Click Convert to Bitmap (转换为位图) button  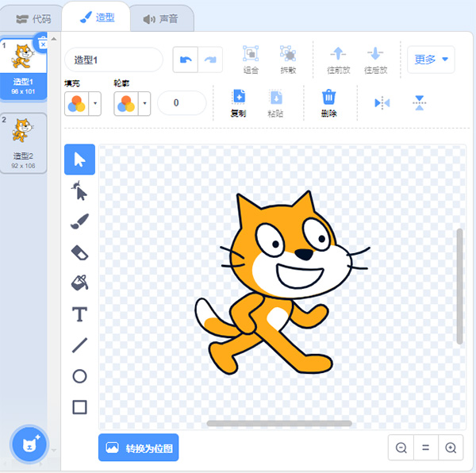[138, 448]
